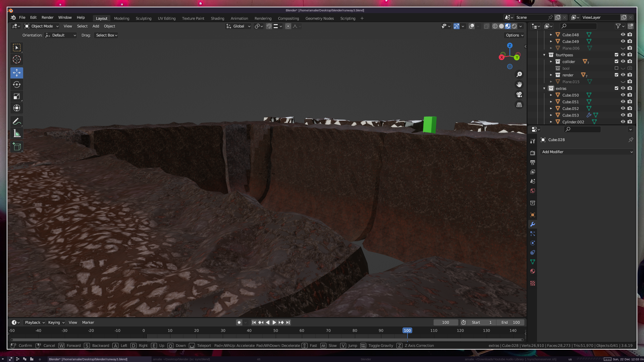Viewport: 644px width, 362px height.
Task: Toggle camera view in viewport
Action: [x=519, y=95]
